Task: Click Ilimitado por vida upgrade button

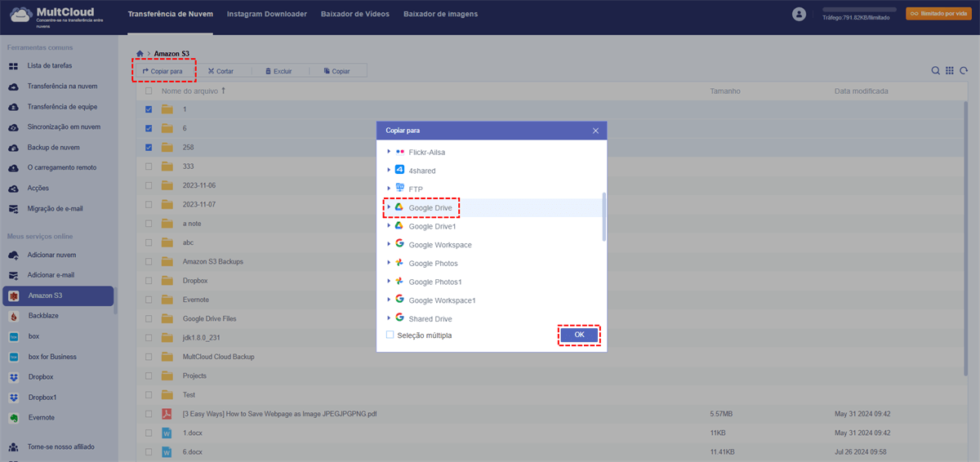Action: (x=938, y=14)
